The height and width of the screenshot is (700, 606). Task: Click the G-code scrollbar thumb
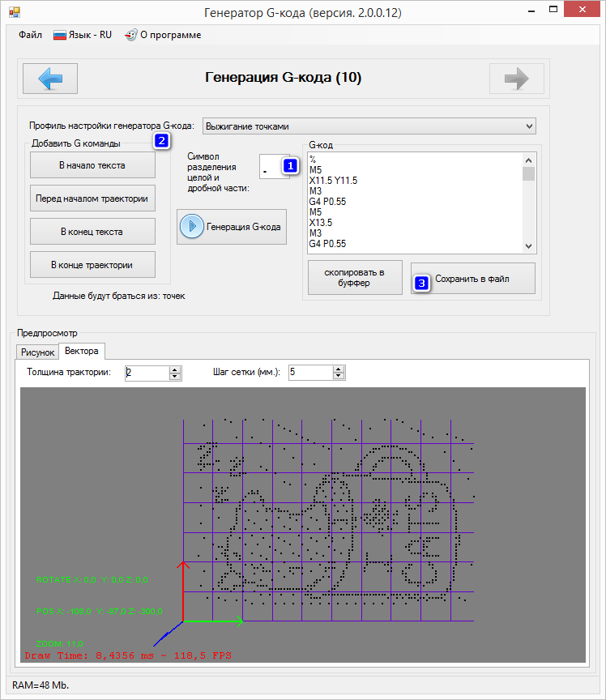click(x=529, y=173)
